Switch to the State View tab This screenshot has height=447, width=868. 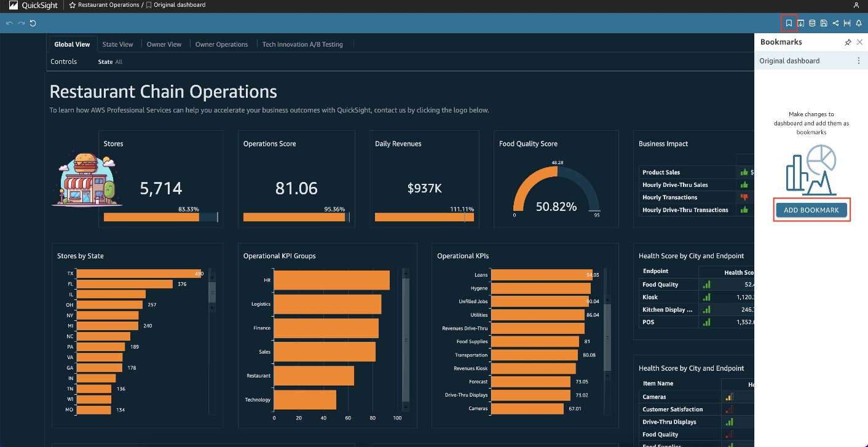coord(118,44)
